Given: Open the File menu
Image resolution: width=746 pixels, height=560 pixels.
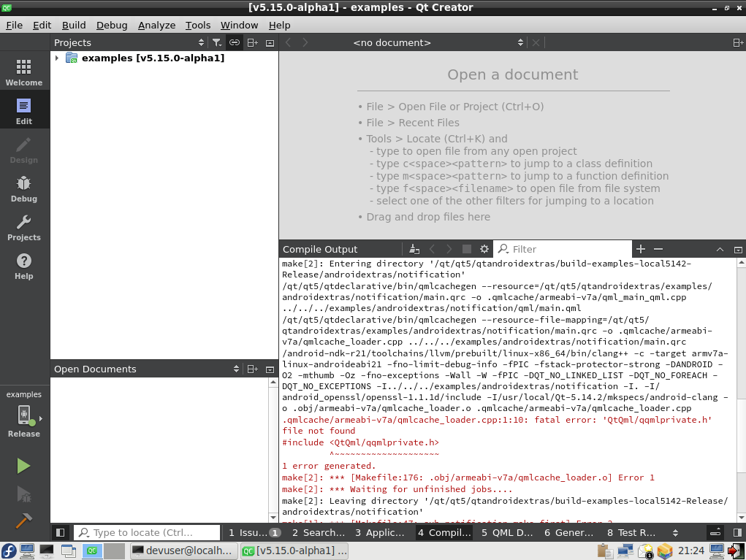Looking at the screenshot, I should click(x=15, y=26).
